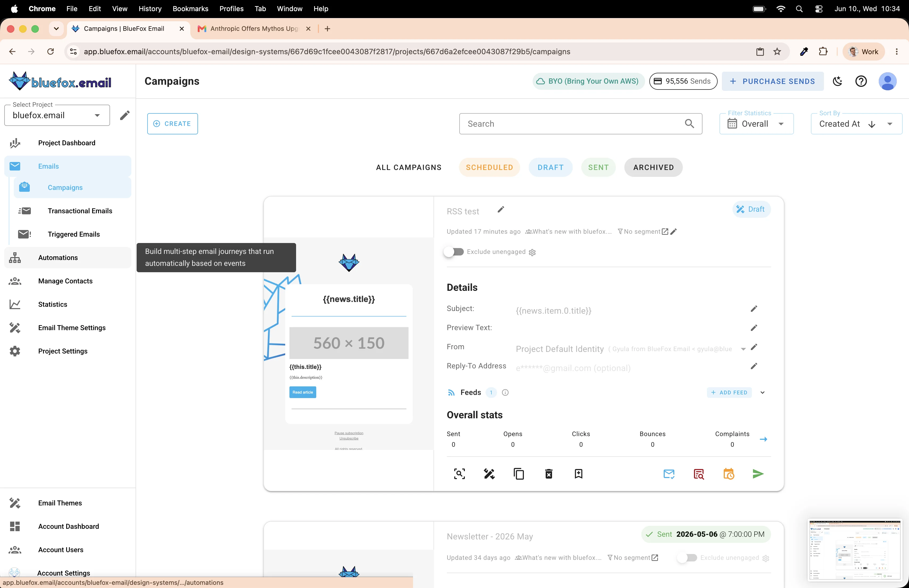This screenshot has height=588, width=909.
Task: Toggle Exclude unengaged for Newsletter - 2026 May
Action: pos(687,557)
